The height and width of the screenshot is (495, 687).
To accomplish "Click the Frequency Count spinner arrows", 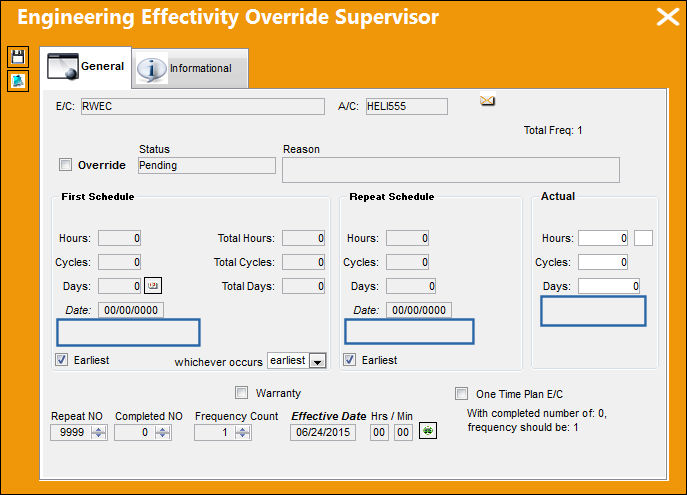I will pyautogui.click(x=242, y=433).
